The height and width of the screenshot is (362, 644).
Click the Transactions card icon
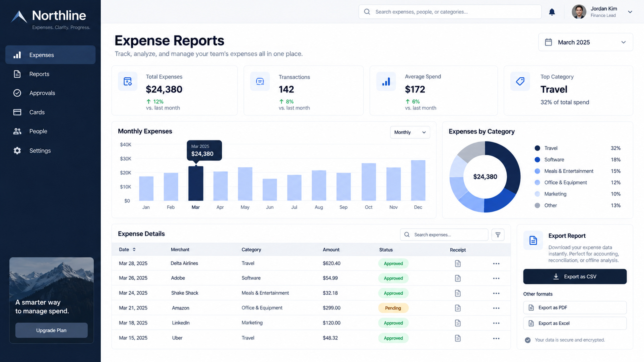click(x=260, y=81)
